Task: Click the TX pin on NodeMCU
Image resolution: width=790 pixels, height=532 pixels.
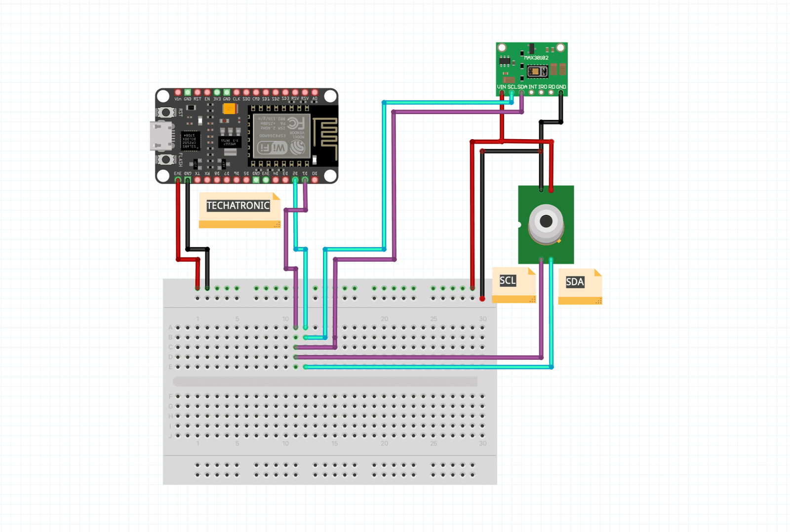Action: tap(197, 180)
